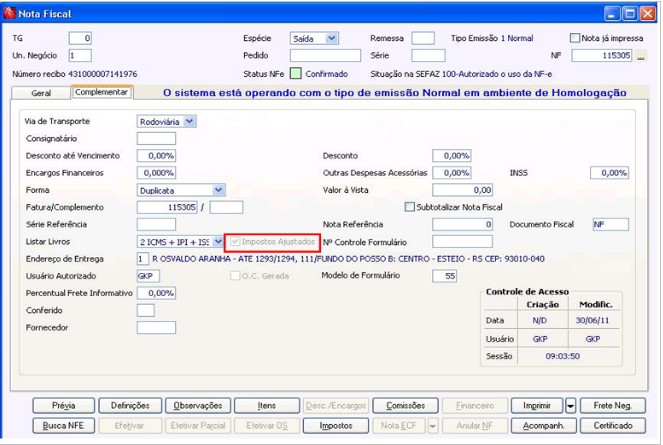This screenshot has height=445, width=663.
Task: Focus the Fatura/Complemento field 115305
Action: [167, 207]
